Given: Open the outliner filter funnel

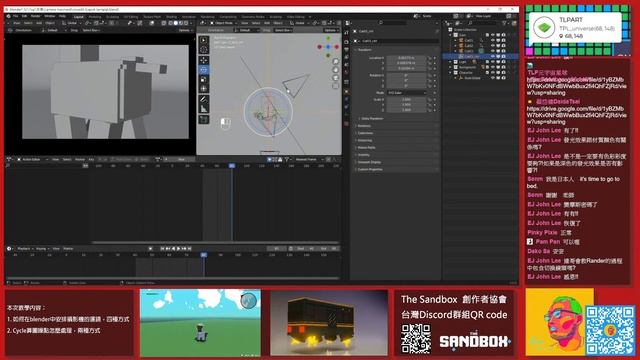Looking at the screenshot, I should pyautogui.click(x=505, y=23).
